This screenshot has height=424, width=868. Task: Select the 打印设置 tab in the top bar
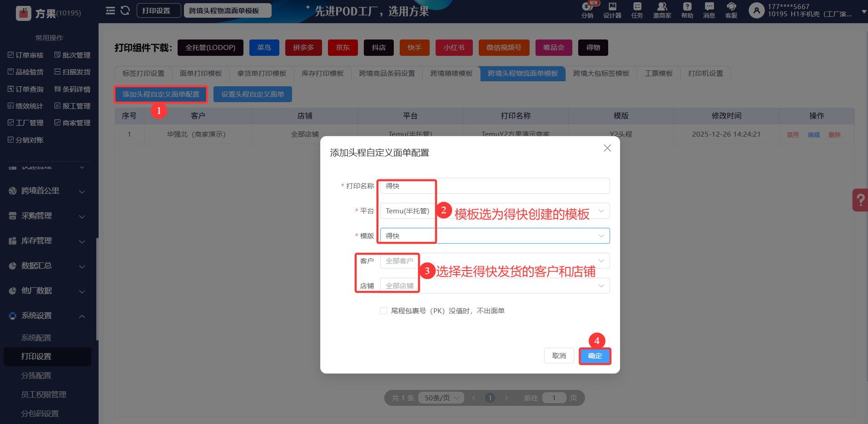pos(159,10)
